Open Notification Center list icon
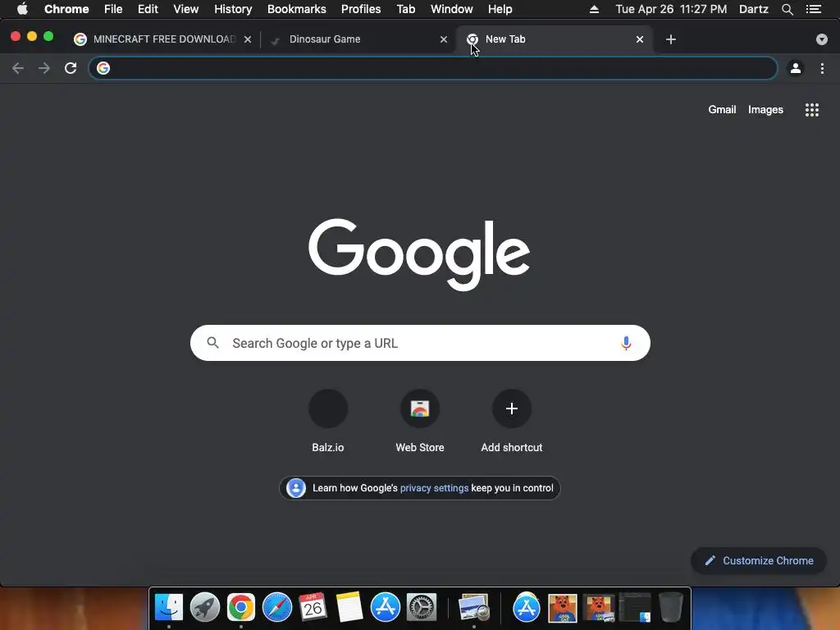Screen dimensions: 840x630 pos(814,9)
